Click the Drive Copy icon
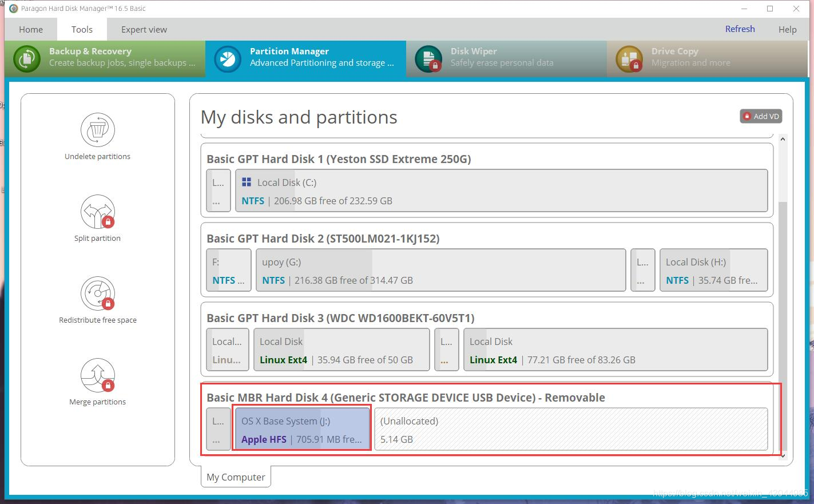Viewport: 814px width, 504px height. (x=629, y=59)
